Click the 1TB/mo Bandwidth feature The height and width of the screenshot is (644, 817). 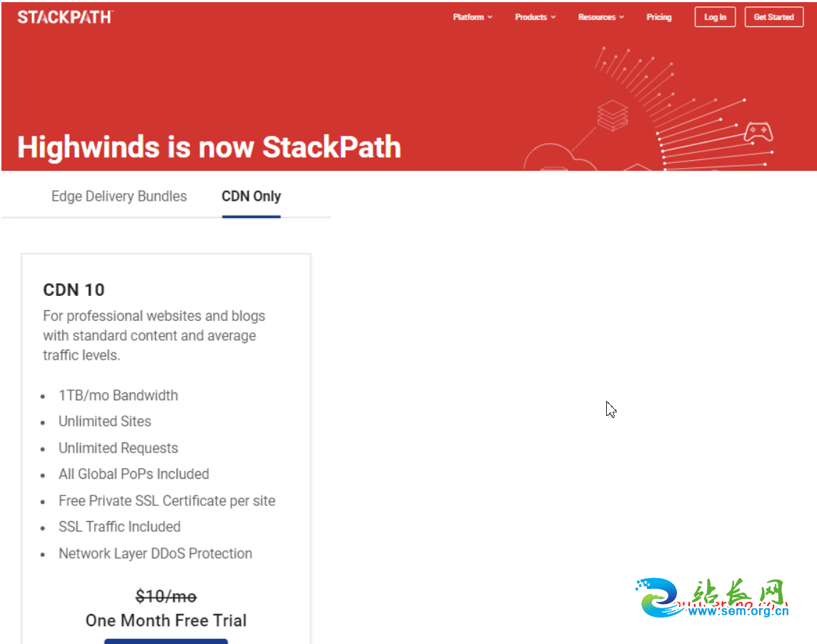(118, 395)
